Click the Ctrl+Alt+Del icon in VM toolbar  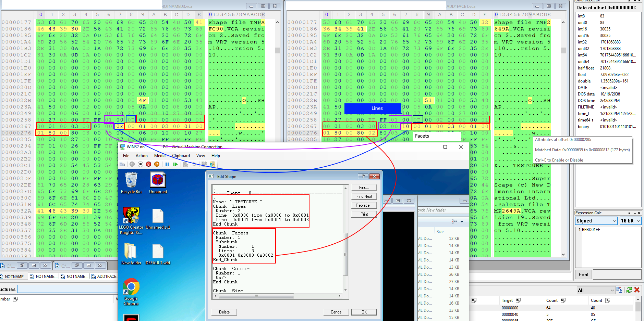[x=122, y=164]
